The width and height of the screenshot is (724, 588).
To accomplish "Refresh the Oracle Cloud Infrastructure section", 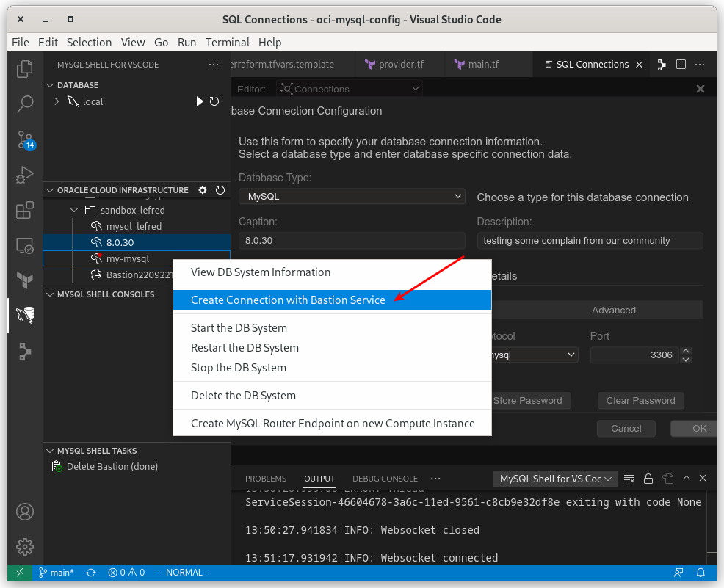I will click(220, 190).
